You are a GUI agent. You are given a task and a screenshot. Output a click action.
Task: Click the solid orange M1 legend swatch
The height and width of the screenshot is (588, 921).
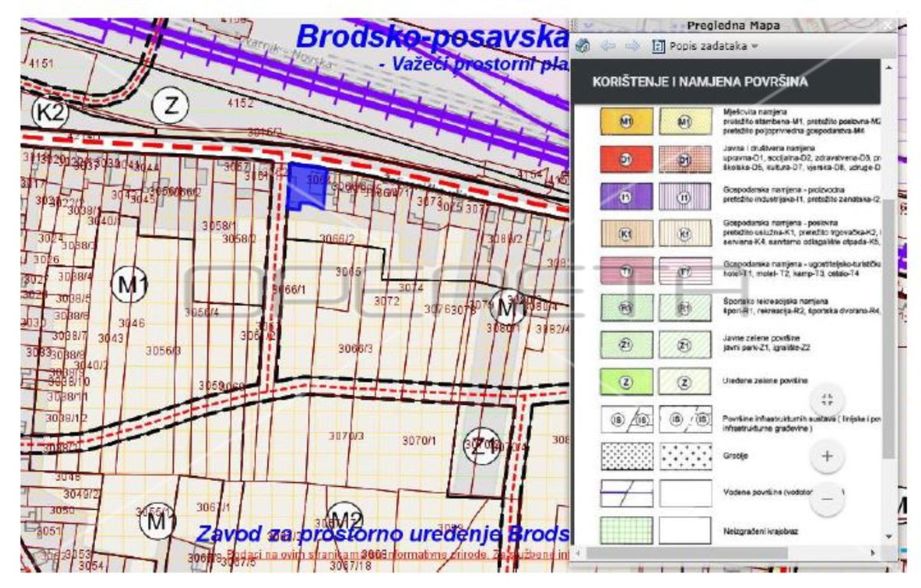pos(626,121)
